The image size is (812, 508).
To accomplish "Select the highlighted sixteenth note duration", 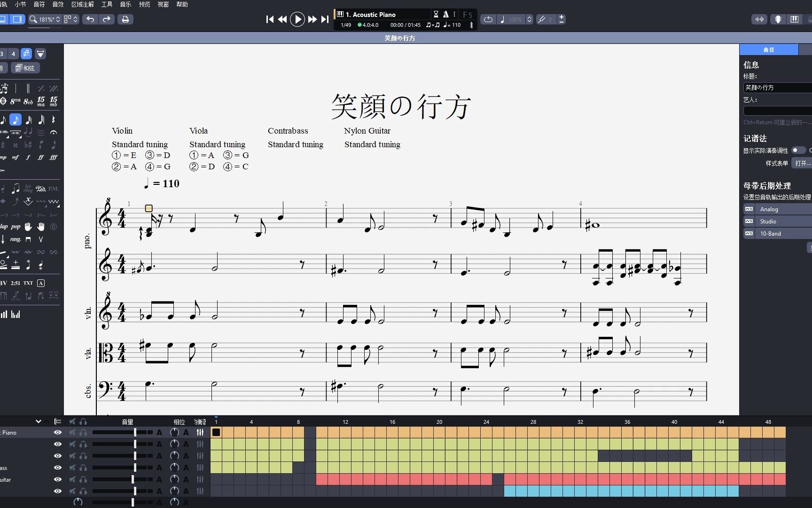I will [x=16, y=119].
